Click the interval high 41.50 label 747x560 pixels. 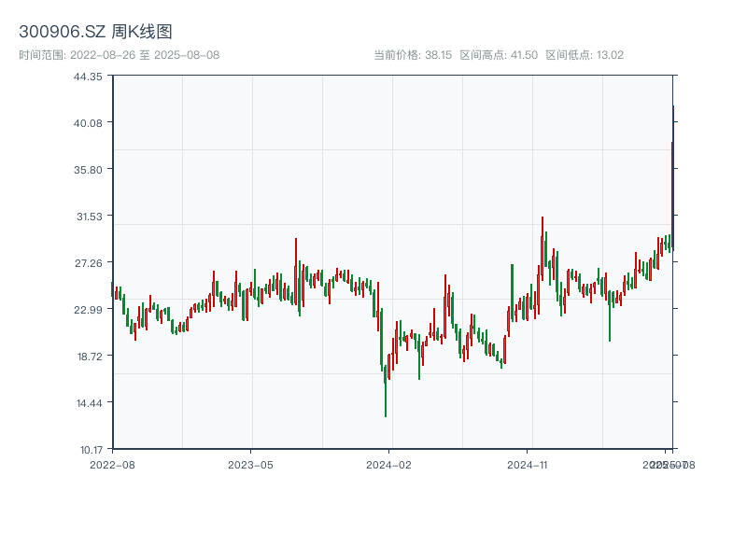499,55
